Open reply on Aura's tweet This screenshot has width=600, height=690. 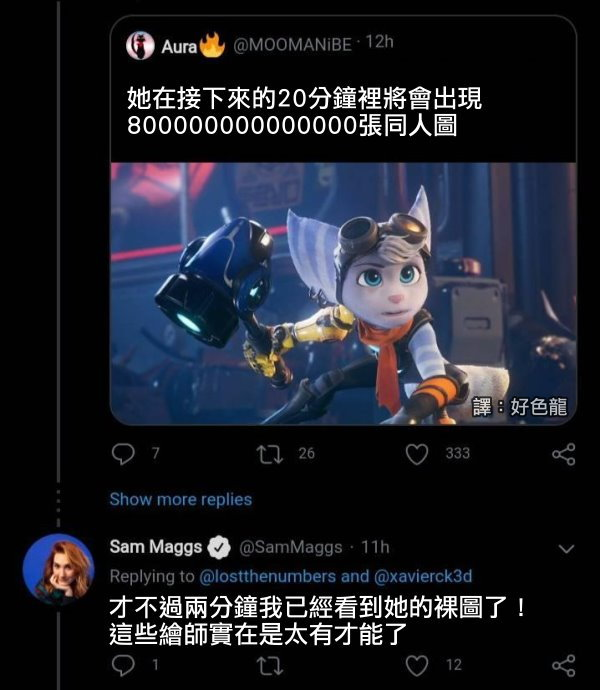pyautogui.click(x=123, y=454)
